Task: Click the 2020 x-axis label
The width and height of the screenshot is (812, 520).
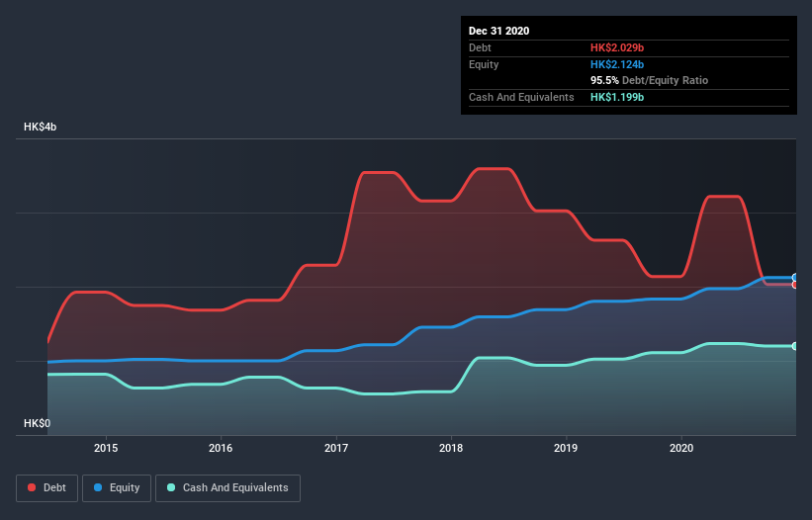Action: [x=681, y=448]
